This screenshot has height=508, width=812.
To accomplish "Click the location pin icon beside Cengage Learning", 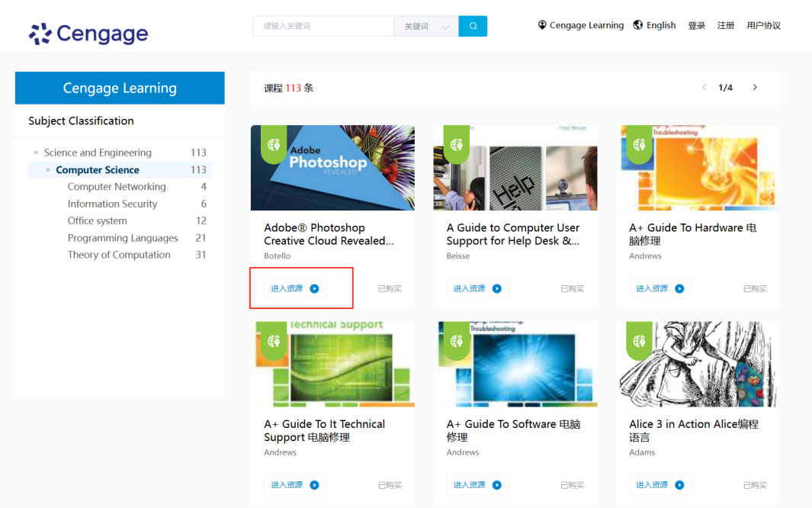I will click(x=542, y=25).
